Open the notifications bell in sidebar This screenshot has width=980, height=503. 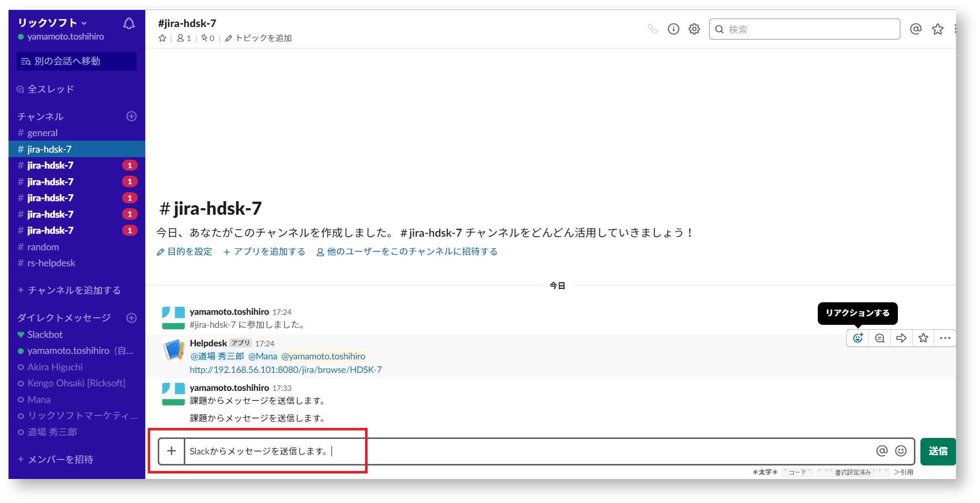[x=129, y=24]
